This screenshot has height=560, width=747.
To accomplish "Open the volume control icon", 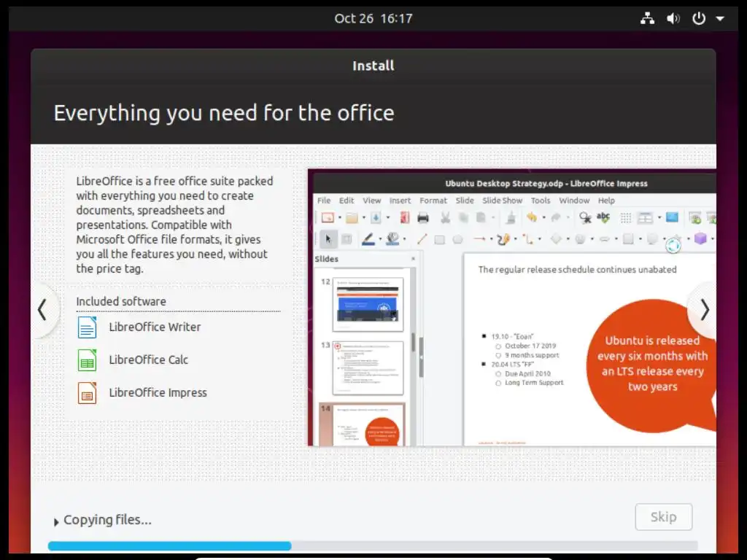I will click(x=673, y=18).
